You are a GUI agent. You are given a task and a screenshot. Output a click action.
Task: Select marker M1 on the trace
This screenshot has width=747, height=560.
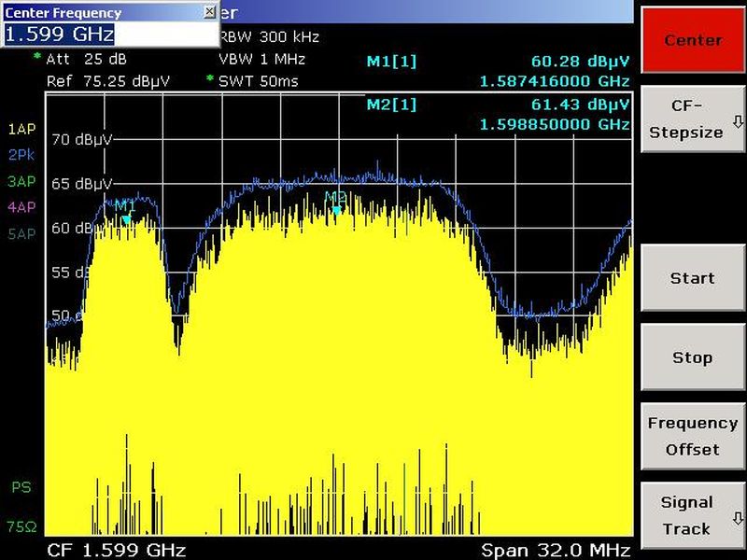(126, 219)
